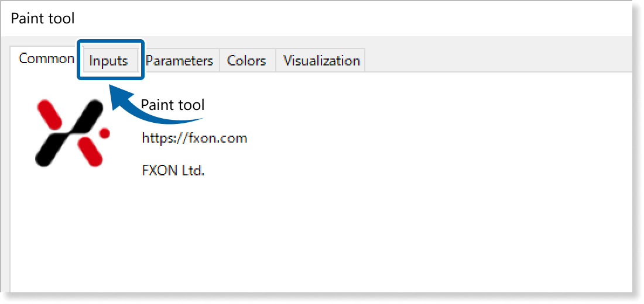Click the FXON Ltd. company name
Image resolution: width=644 pixels, height=304 pixels.
click(x=173, y=171)
